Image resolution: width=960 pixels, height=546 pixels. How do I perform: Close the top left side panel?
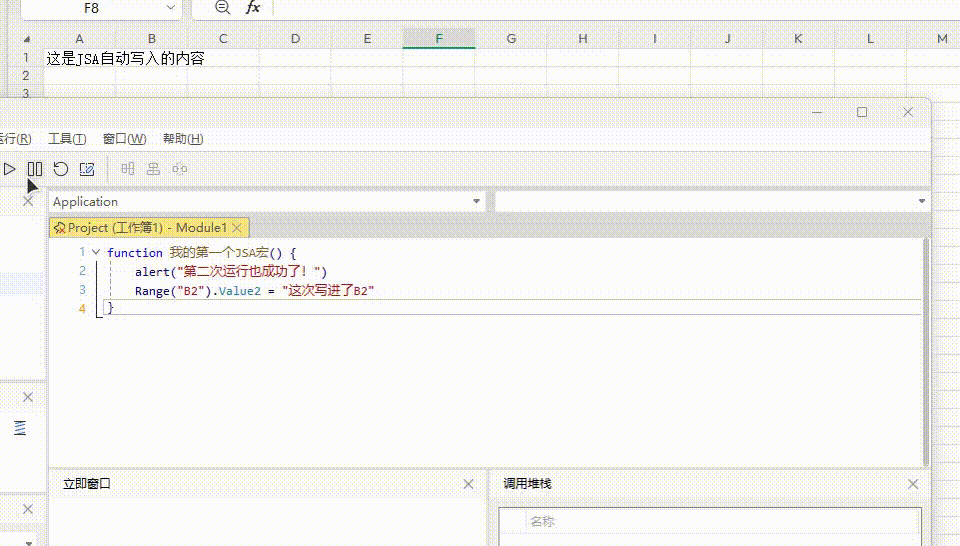point(28,201)
